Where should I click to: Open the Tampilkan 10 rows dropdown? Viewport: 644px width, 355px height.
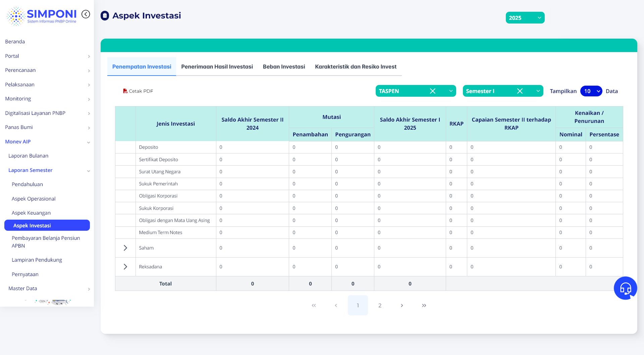click(591, 91)
